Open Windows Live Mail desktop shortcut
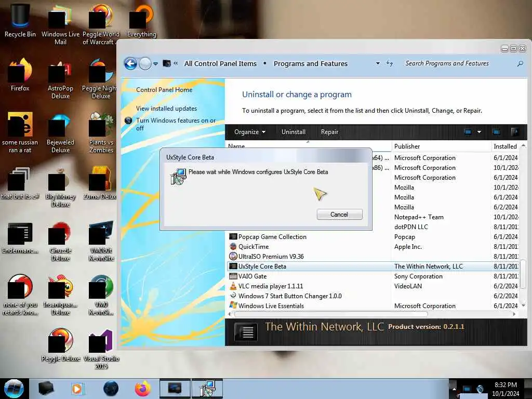This screenshot has height=399, width=532. click(x=60, y=24)
